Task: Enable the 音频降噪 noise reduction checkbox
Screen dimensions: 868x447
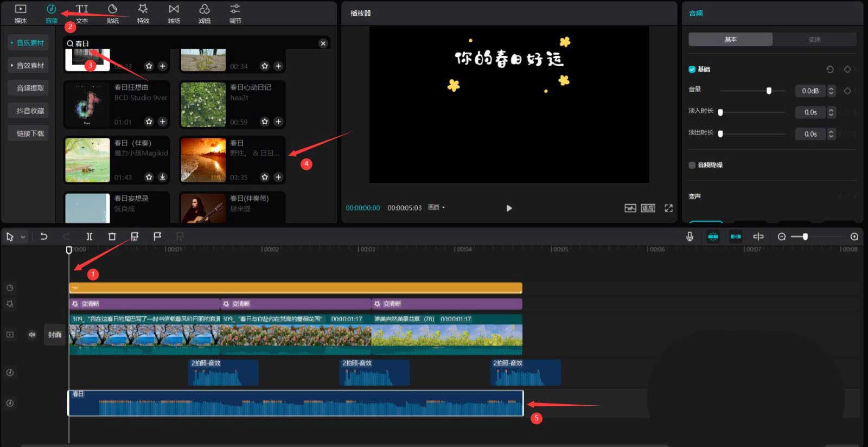Action: [692, 165]
